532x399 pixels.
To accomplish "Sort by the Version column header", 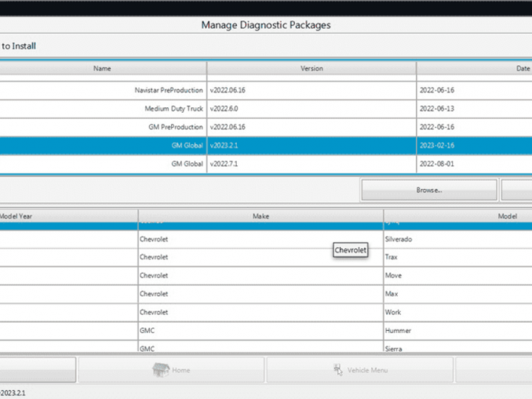I will (x=312, y=69).
